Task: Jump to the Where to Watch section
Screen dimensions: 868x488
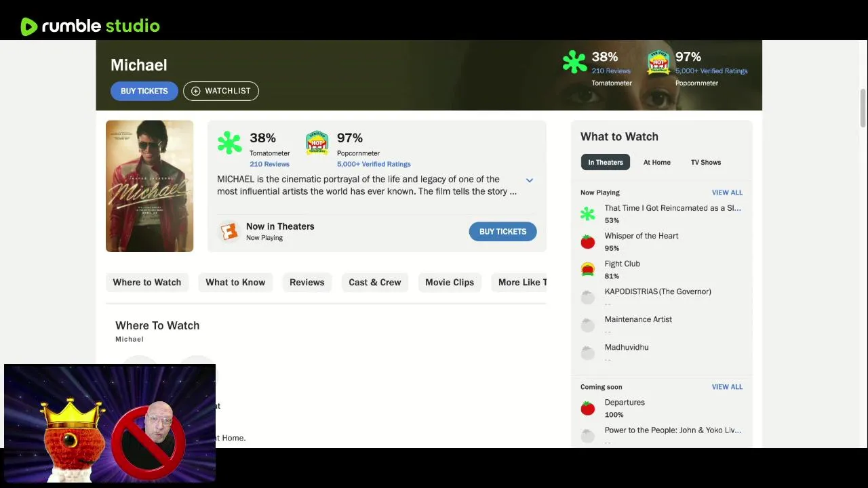Action: pyautogui.click(x=147, y=282)
